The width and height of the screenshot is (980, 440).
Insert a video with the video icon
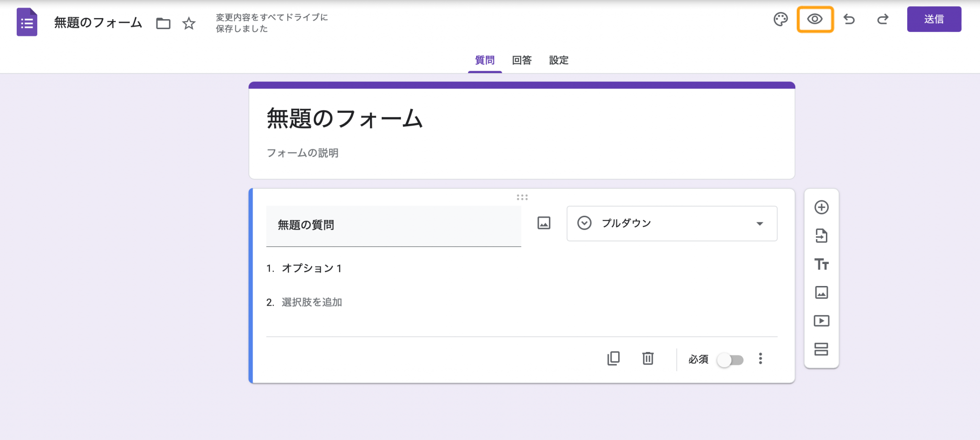[x=822, y=321]
